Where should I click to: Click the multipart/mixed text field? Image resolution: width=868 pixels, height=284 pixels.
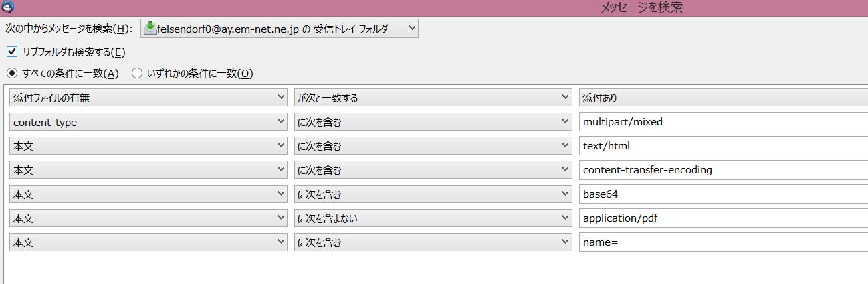coord(722,122)
